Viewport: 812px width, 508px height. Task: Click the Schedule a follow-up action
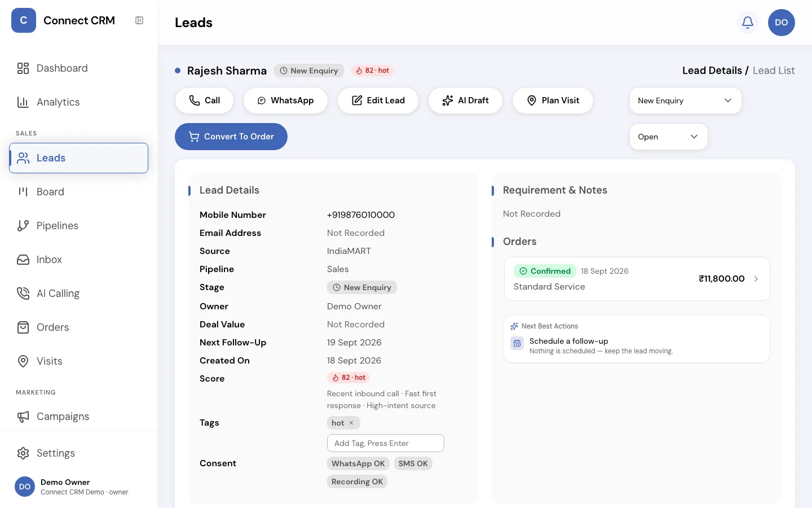(x=637, y=345)
